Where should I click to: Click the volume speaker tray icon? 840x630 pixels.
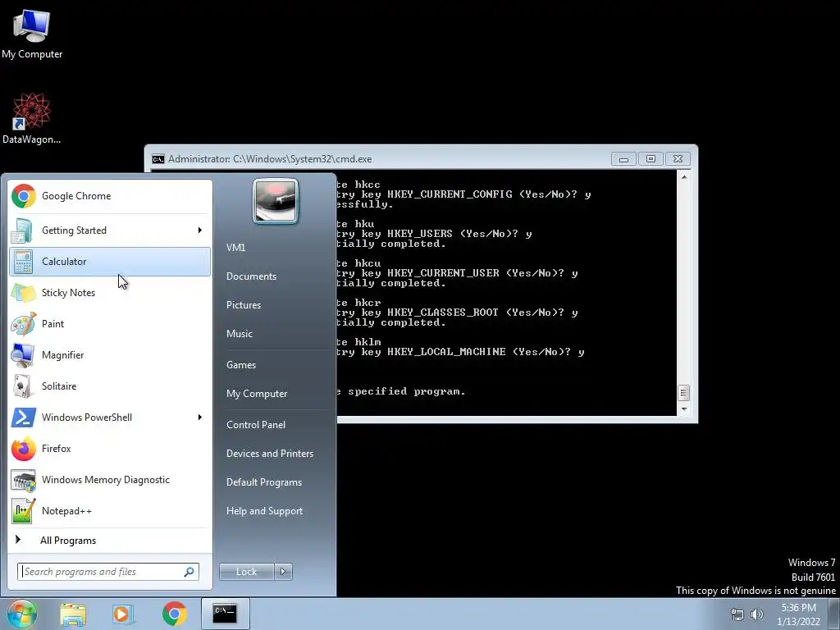coord(757,614)
